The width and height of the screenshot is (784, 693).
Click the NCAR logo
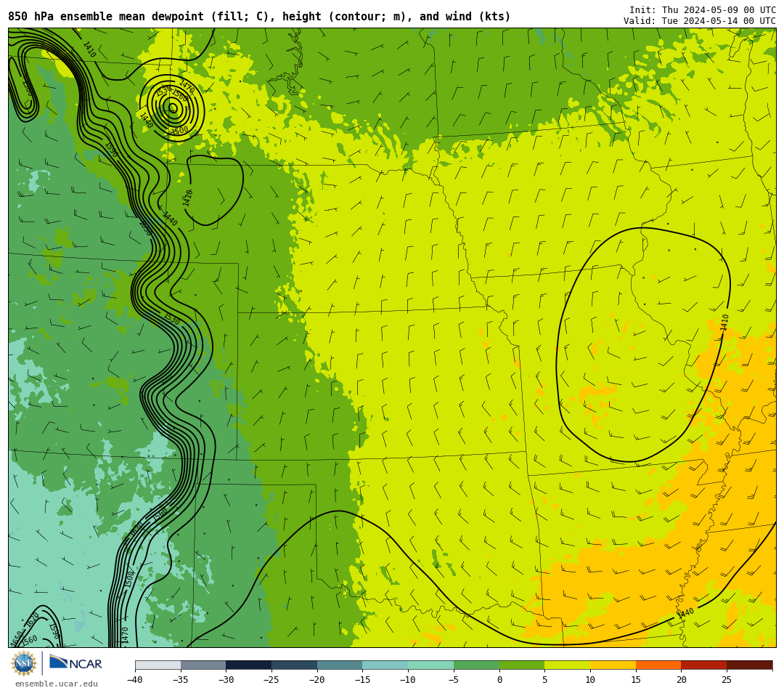click(75, 663)
